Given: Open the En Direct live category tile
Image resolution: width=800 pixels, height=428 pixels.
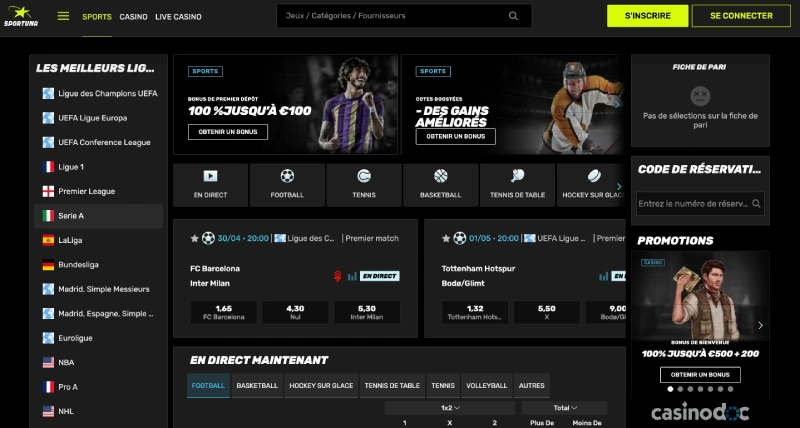Looking at the screenshot, I should [x=210, y=185].
